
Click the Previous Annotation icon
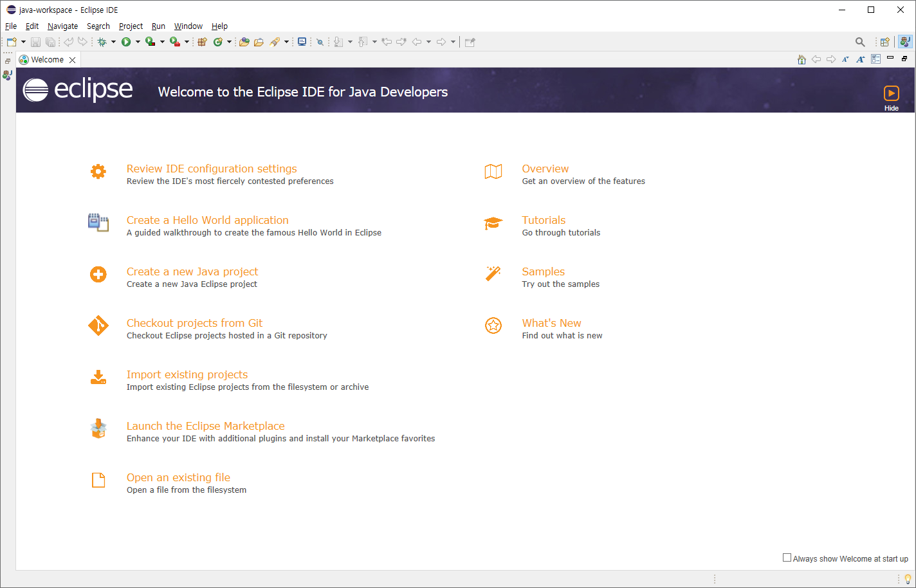(363, 42)
